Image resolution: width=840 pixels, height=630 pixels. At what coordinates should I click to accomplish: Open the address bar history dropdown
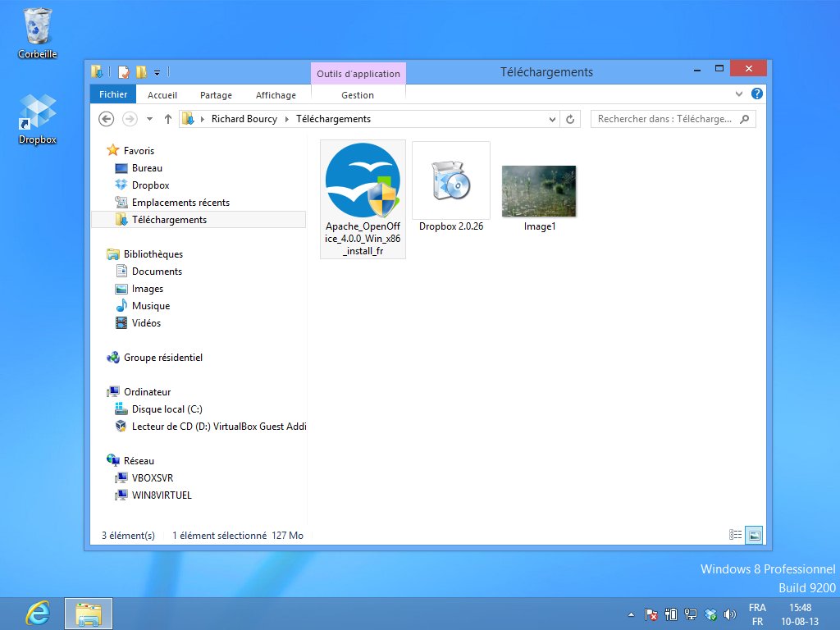(552, 119)
